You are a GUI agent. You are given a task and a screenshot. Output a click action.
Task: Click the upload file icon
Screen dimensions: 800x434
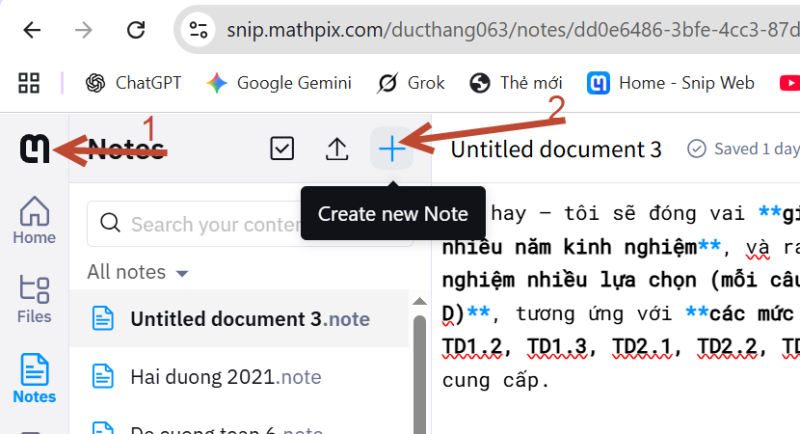[337, 149]
